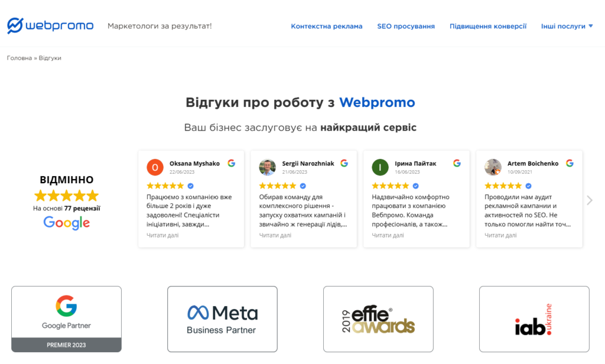605x364 pixels.
Task: Click the verified checkmark on Ірина Пайтак's review
Action: 416,185
